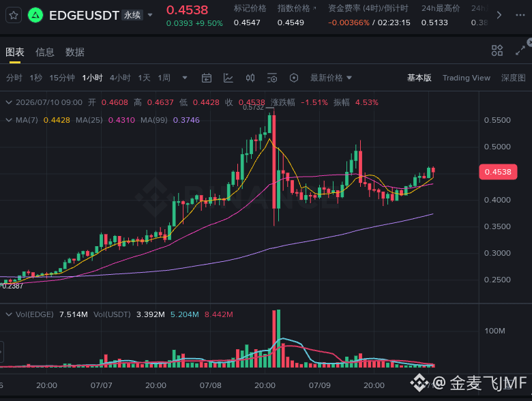532x401 pixels.
Task: Open the technical indicators line chart icon
Action: (228, 78)
